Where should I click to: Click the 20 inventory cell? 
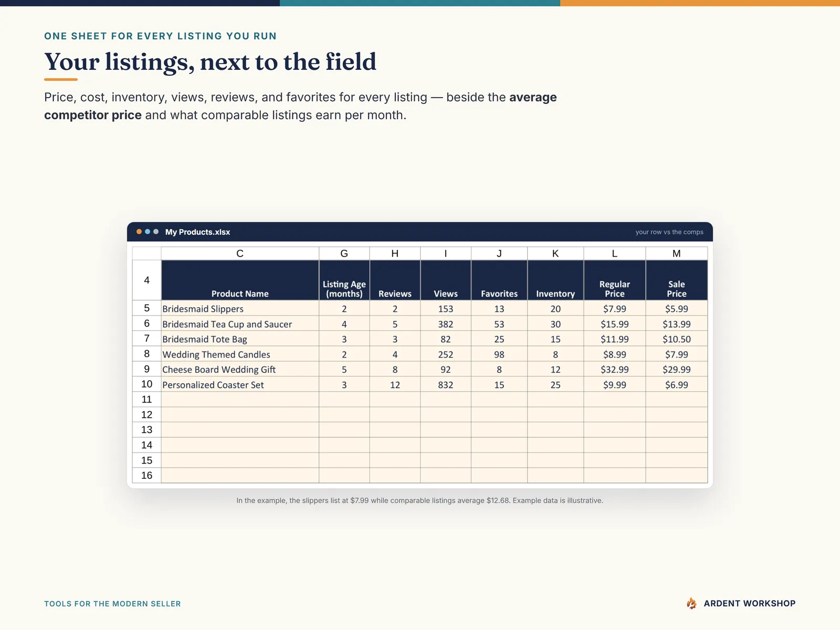[555, 309]
